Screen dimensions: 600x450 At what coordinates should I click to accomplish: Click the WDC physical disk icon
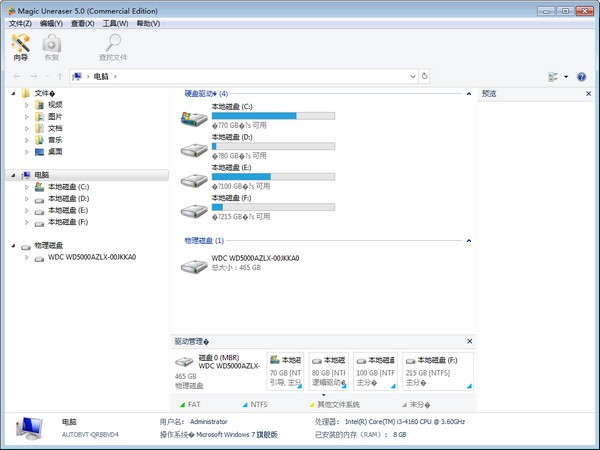(x=194, y=266)
